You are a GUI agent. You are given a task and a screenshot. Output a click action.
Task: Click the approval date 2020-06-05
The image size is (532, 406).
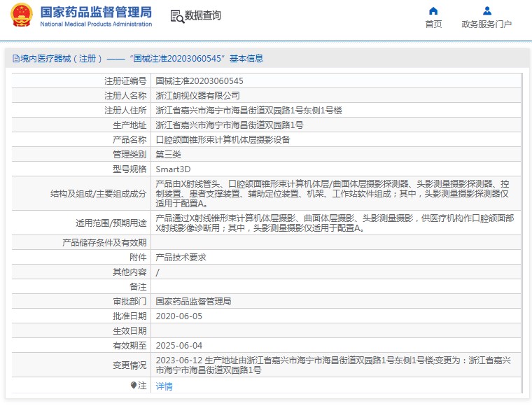(x=178, y=316)
